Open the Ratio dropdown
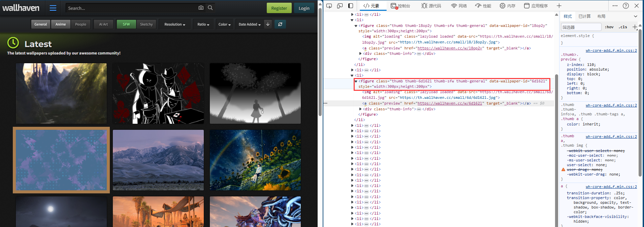The image size is (644, 227). point(203,24)
